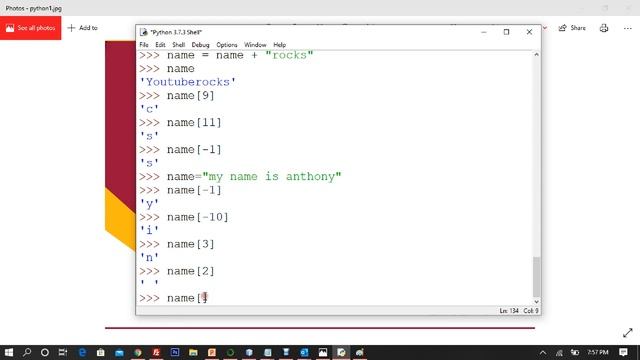Click the vertical scrollbar thumb in Shell

point(536,277)
